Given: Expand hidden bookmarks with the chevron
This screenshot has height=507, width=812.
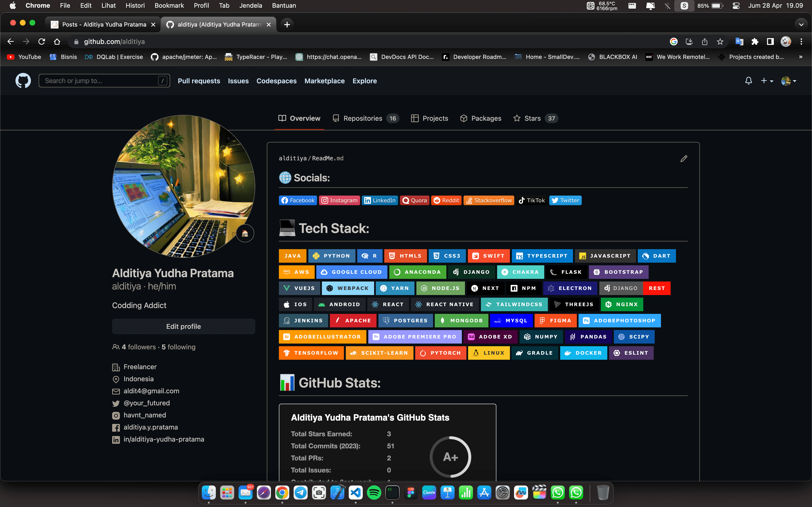Looking at the screenshot, I should point(801,57).
